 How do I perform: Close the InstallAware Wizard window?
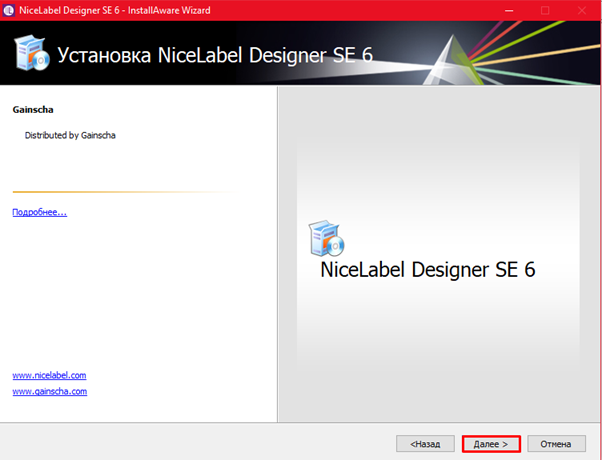(582, 10)
